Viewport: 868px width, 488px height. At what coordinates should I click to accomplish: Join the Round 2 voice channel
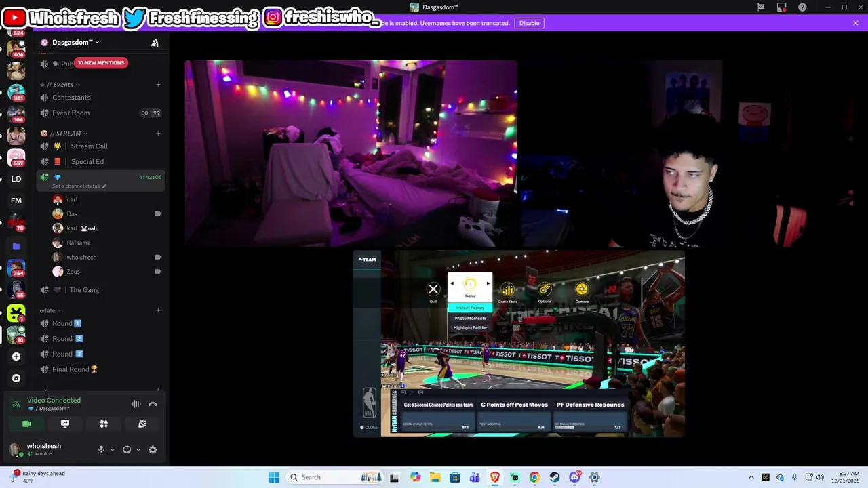pos(100,339)
